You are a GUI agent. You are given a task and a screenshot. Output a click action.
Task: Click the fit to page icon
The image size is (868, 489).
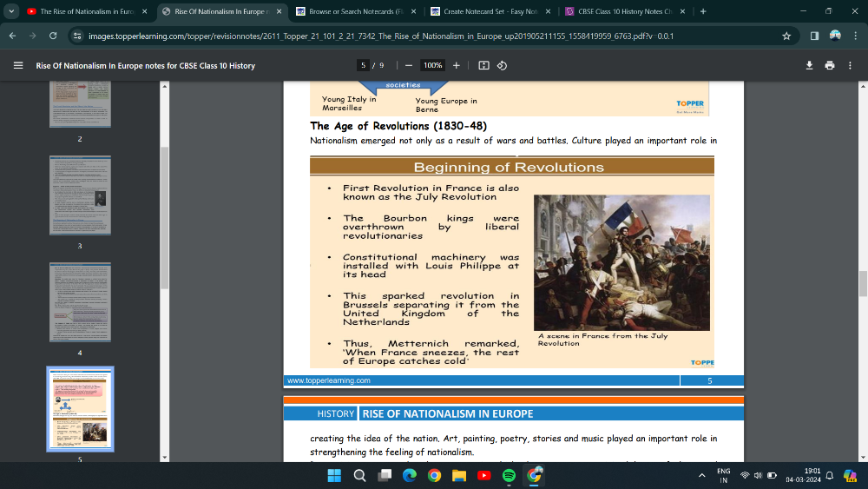484,65
